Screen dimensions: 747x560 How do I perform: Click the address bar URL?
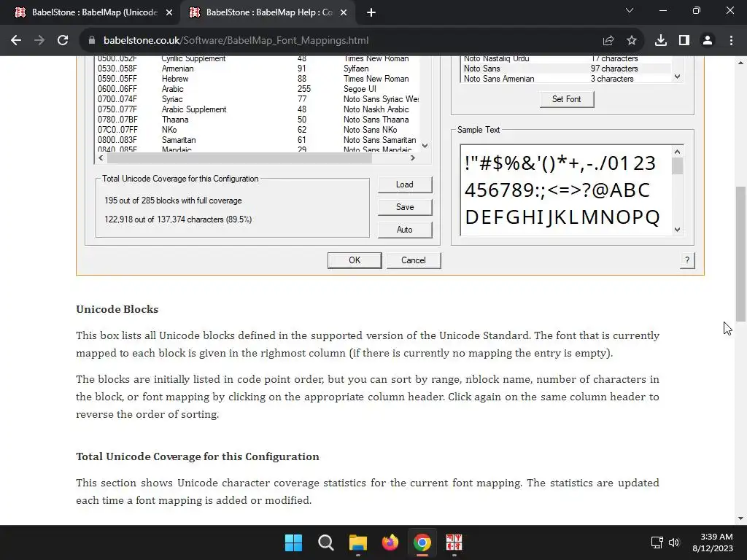[236, 41]
